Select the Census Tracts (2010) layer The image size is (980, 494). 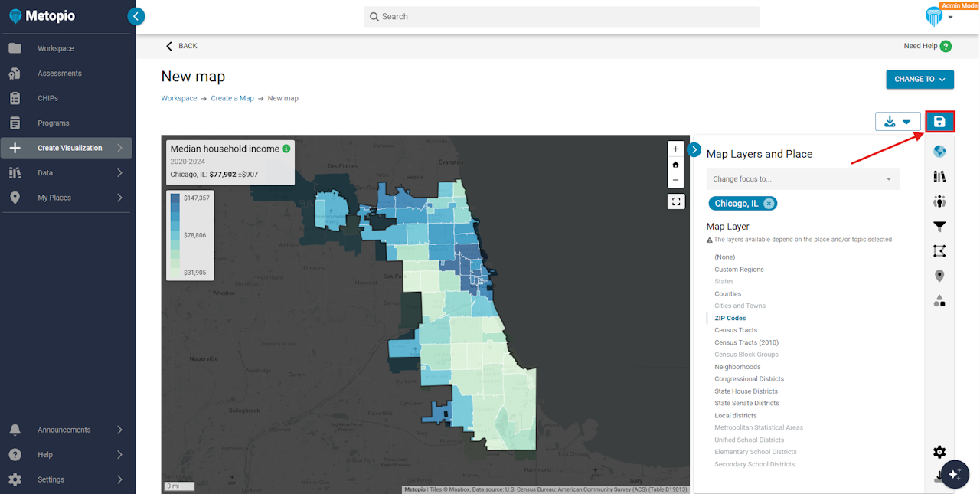coord(746,342)
